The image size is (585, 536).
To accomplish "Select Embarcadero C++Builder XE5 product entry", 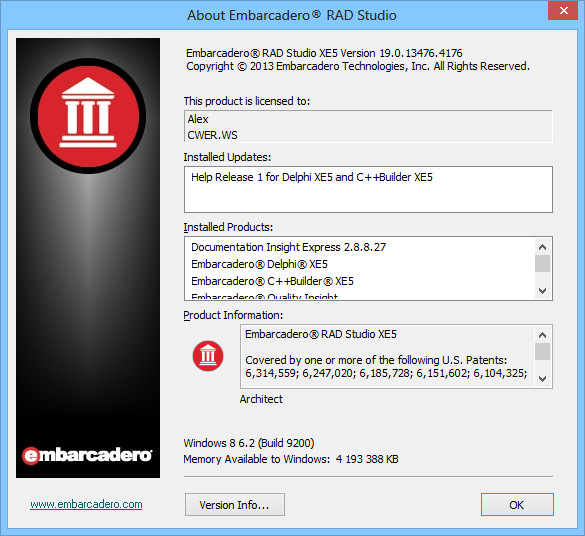I will 272,281.
